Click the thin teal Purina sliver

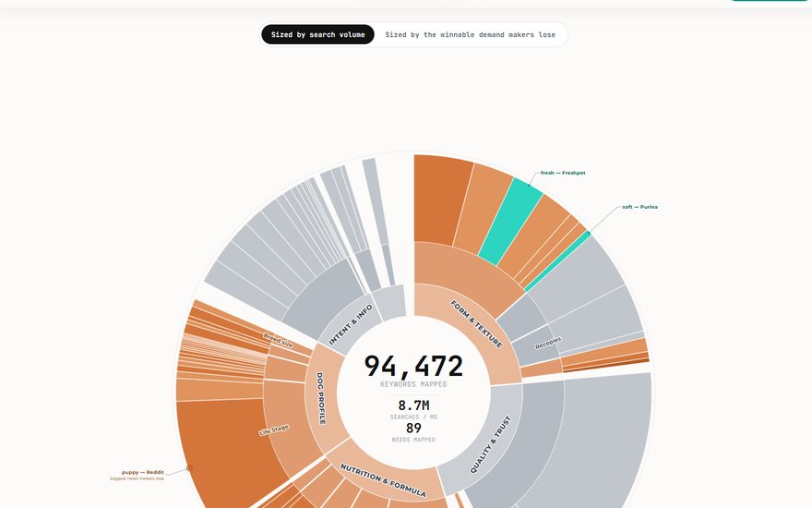pos(556,261)
